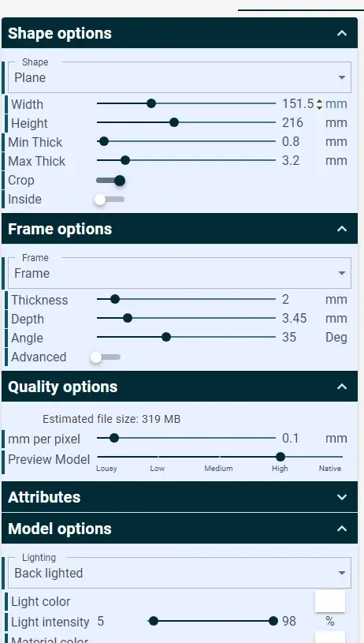Click the Angle slider handle
Screen dimensions: 364x643
coord(165,337)
